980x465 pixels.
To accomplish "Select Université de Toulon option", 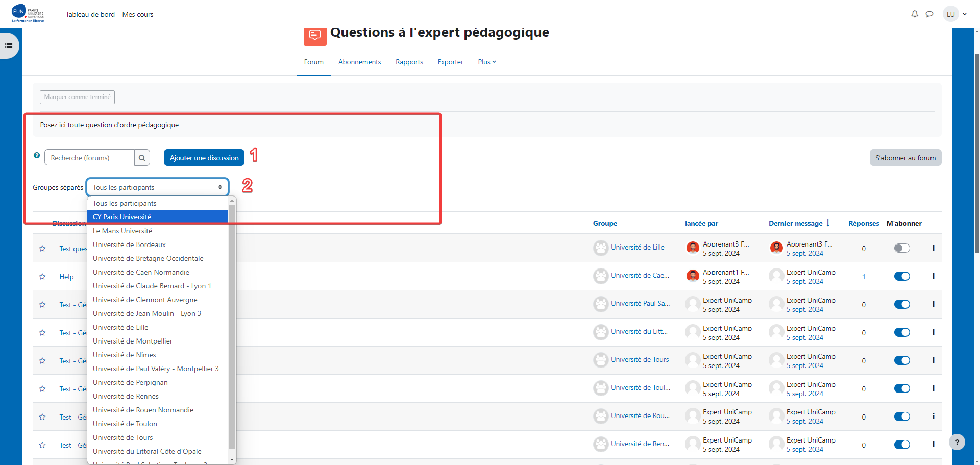I will (x=157, y=424).
